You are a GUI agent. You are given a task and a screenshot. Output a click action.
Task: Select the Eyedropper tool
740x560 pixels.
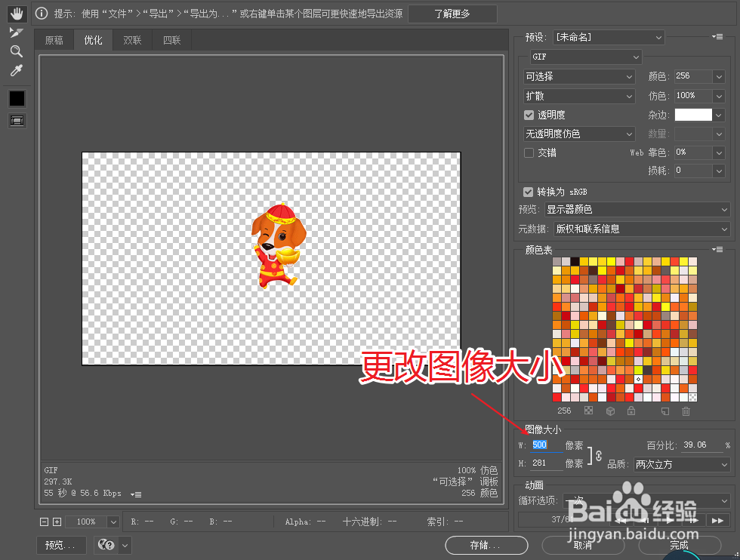point(17,70)
